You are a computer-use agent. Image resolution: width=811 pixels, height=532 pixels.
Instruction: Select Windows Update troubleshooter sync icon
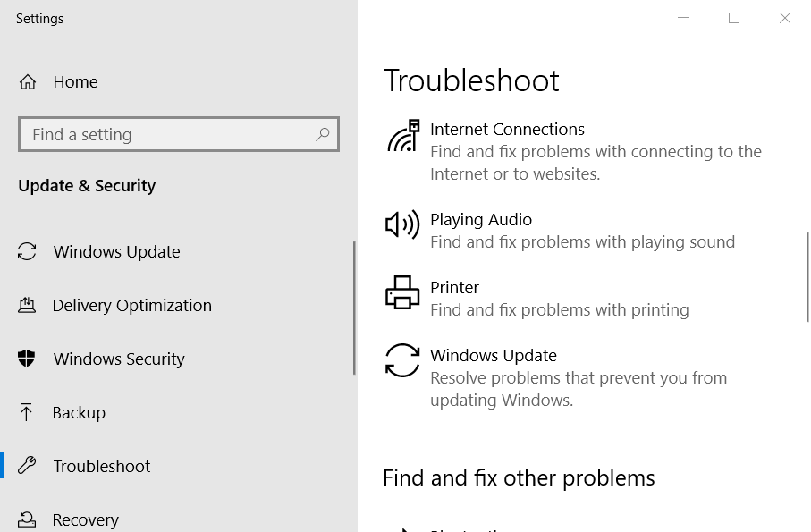(402, 360)
